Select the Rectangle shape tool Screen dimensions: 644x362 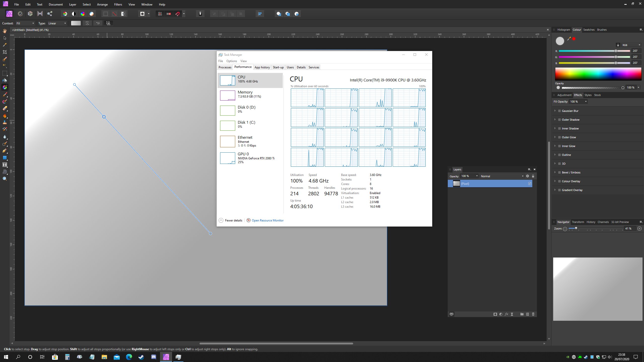pos(5,158)
